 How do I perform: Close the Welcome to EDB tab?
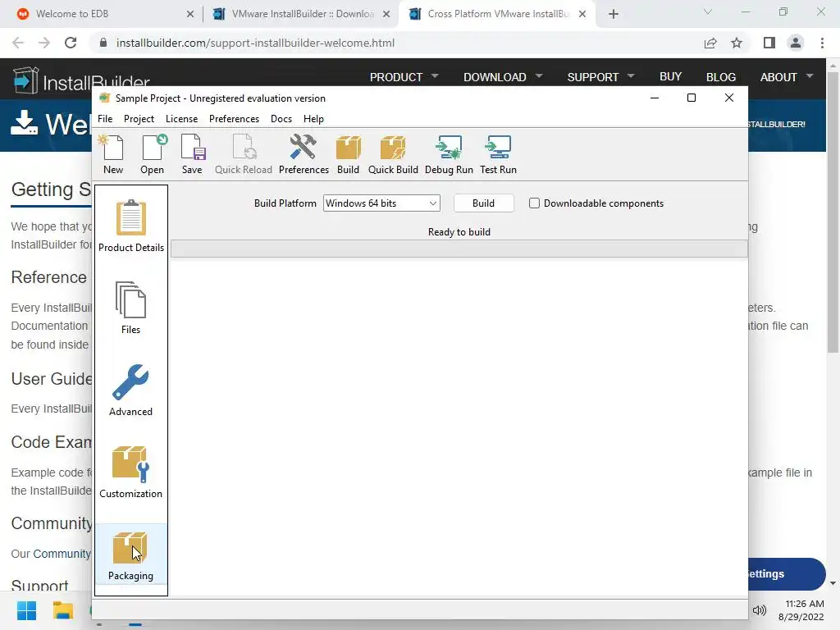(190, 14)
